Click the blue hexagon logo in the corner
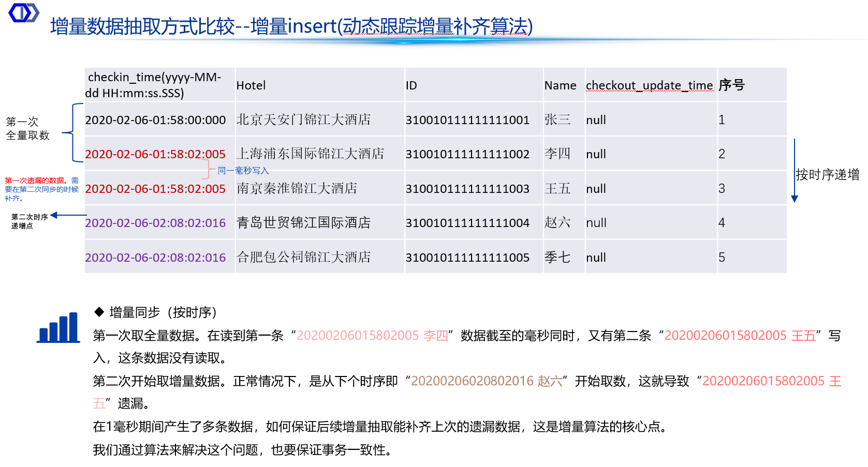 point(24,13)
